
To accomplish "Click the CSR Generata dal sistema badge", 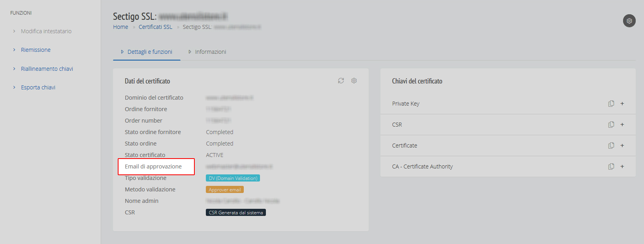I will coord(235,213).
